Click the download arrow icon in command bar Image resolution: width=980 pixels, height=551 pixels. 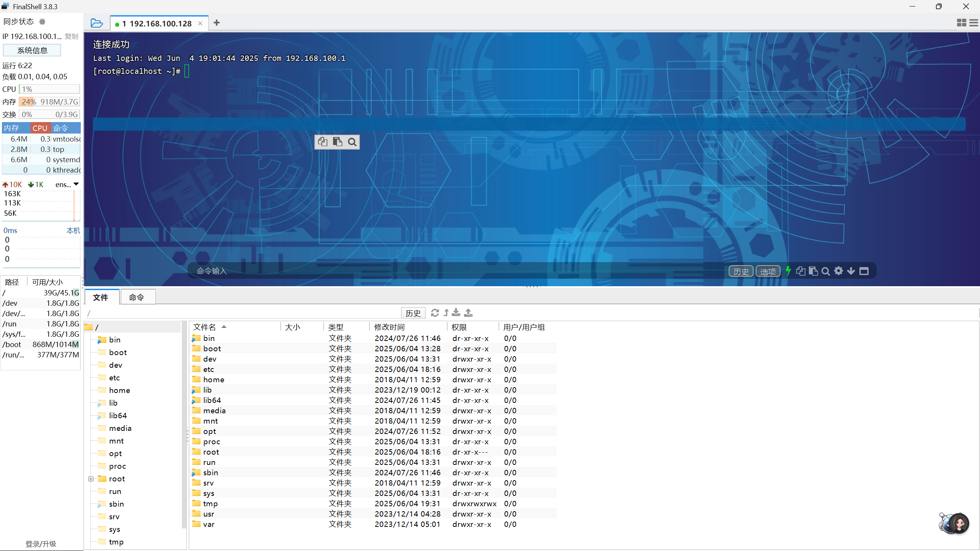click(851, 271)
